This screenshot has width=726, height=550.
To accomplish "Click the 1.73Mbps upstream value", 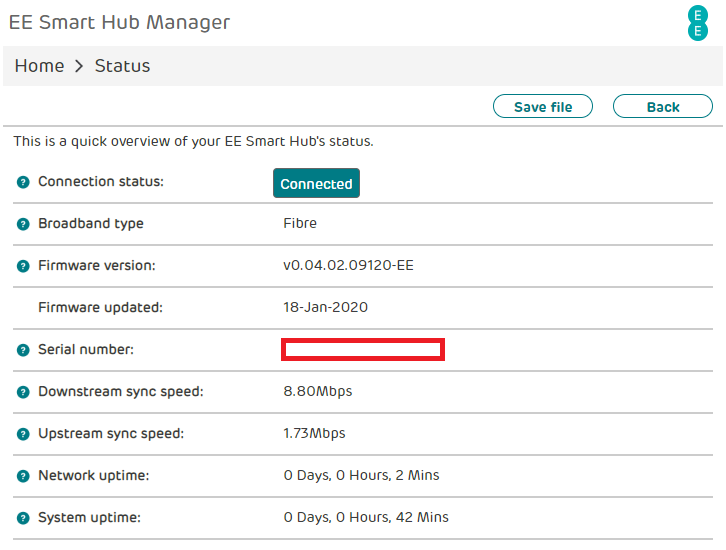I will pyautogui.click(x=314, y=433).
